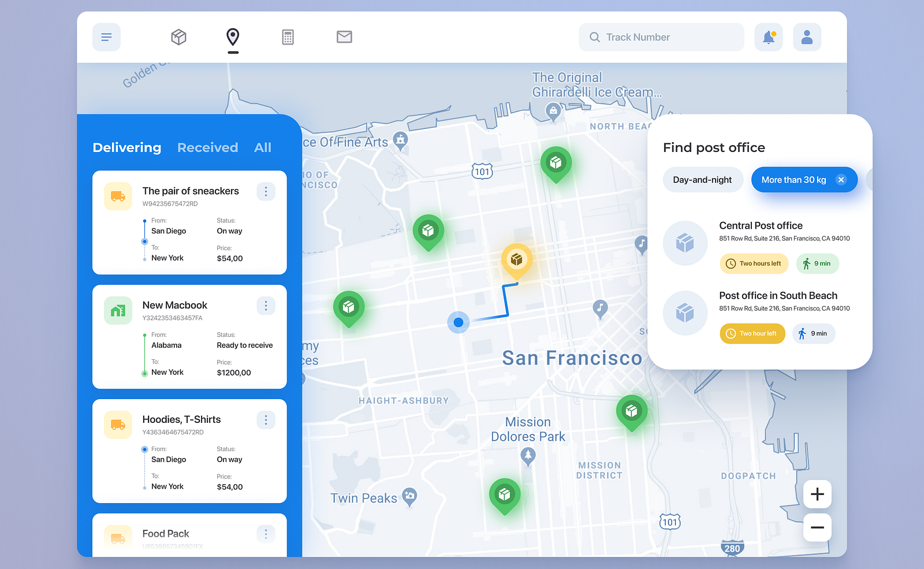Open the user profile icon
The image size is (924, 569).
(x=807, y=37)
